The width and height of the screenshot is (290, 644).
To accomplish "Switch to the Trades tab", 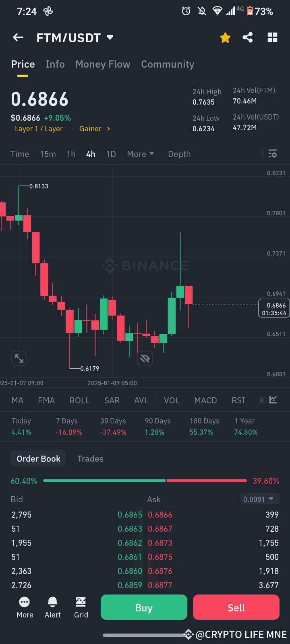I will (x=90, y=458).
